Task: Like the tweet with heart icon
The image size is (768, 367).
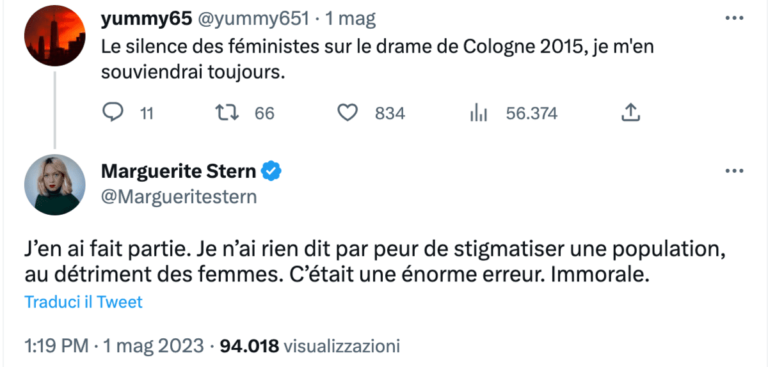Action: pyautogui.click(x=348, y=113)
